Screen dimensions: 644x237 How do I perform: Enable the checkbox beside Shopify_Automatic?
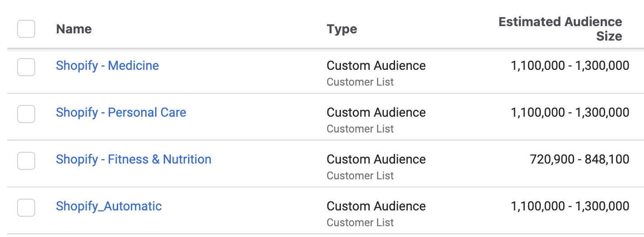[26, 208]
